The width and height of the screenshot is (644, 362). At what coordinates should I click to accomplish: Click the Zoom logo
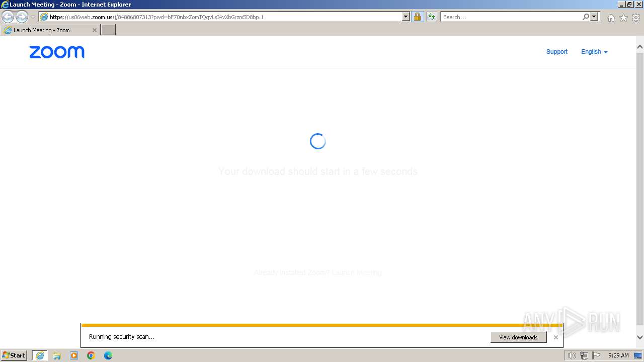coord(57,52)
